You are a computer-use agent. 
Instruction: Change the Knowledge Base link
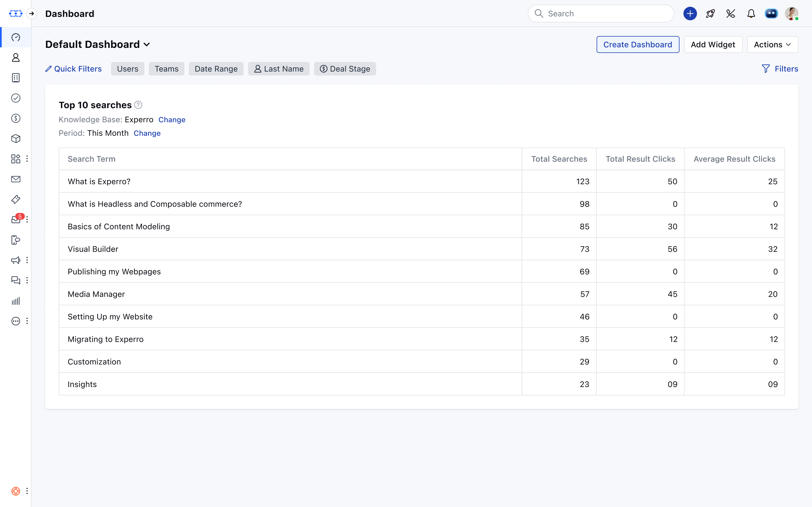click(x=172, y=120)
